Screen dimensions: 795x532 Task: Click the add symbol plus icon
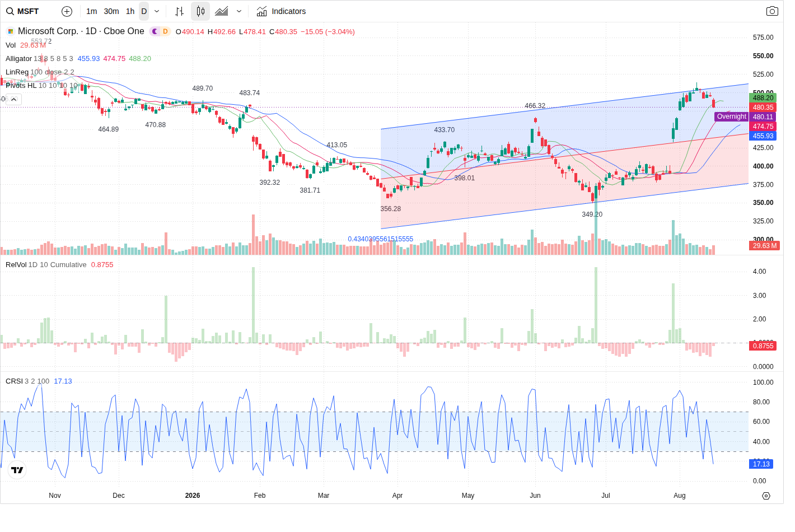click(67, 11)
